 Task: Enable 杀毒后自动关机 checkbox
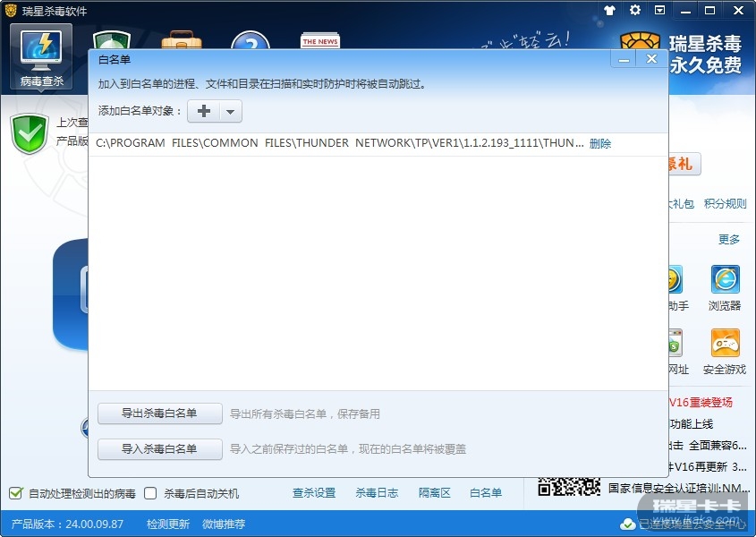pos(150,493)
